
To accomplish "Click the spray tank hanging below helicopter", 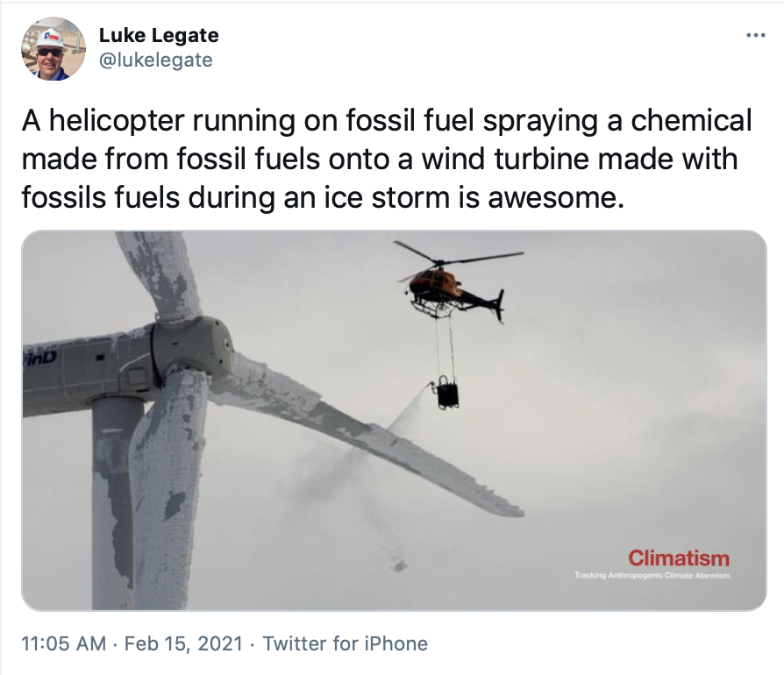I will pos(450,392).
